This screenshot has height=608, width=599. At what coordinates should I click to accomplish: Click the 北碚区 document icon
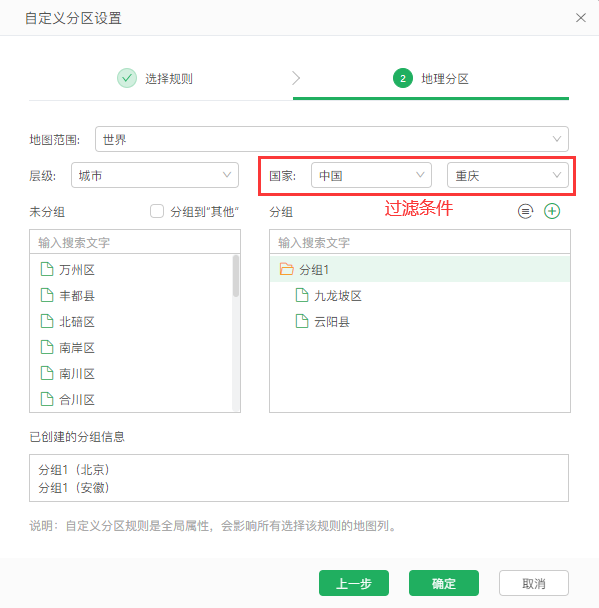click(x=47, y=321)
